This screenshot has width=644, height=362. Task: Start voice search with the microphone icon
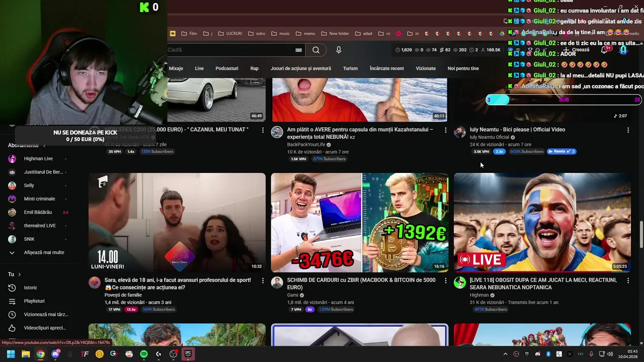(339, 50)
